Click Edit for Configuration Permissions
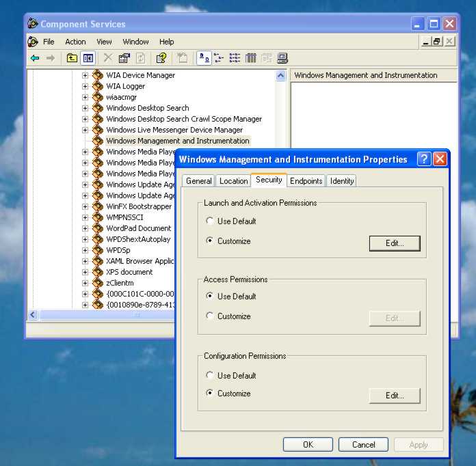The image size is (476, 466). pos(395,396)
